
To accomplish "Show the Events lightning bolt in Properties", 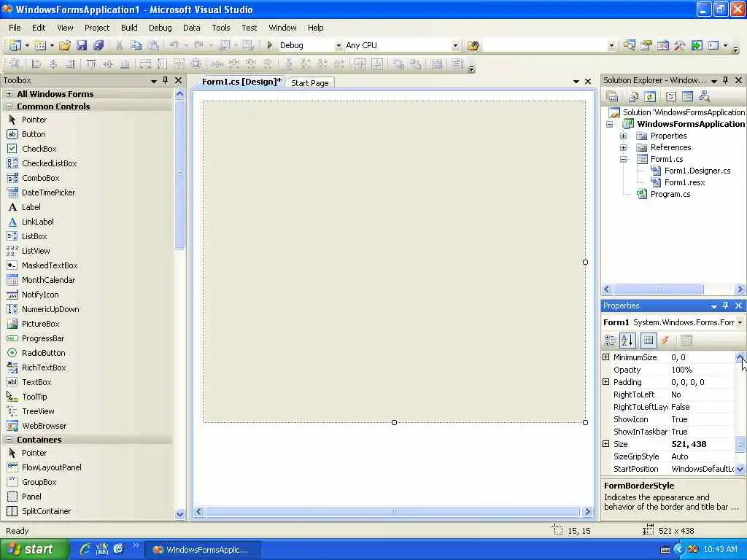I will [665, 341].
